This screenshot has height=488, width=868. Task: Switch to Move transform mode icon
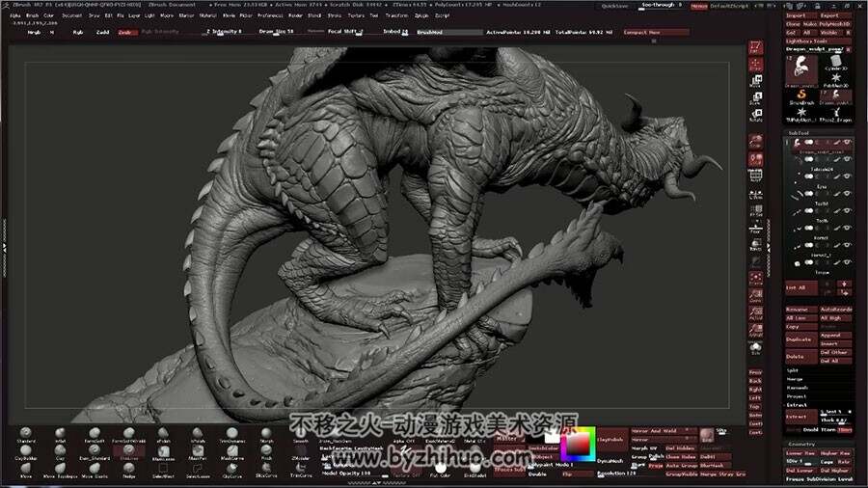(755, 81)
